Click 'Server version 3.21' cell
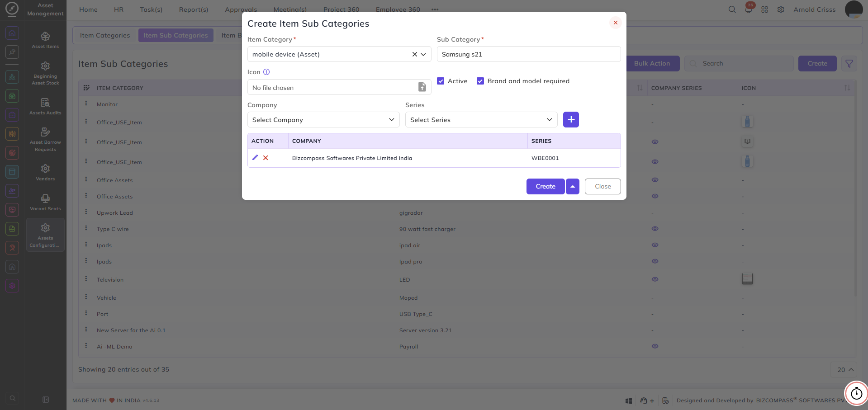 pos(426,330)
